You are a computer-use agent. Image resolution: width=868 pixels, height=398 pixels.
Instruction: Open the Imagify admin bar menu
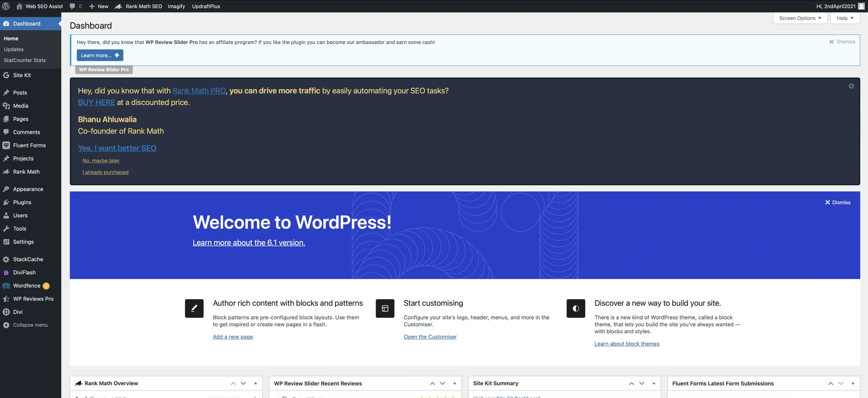176,6
